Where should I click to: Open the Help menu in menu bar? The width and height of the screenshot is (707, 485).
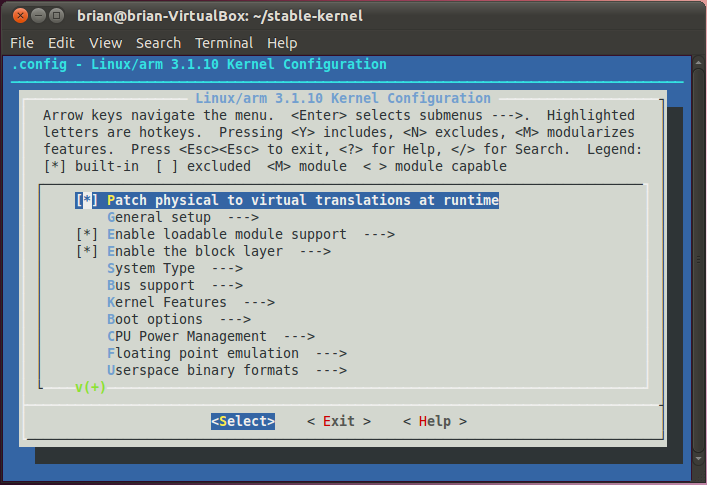pos(282,43)
